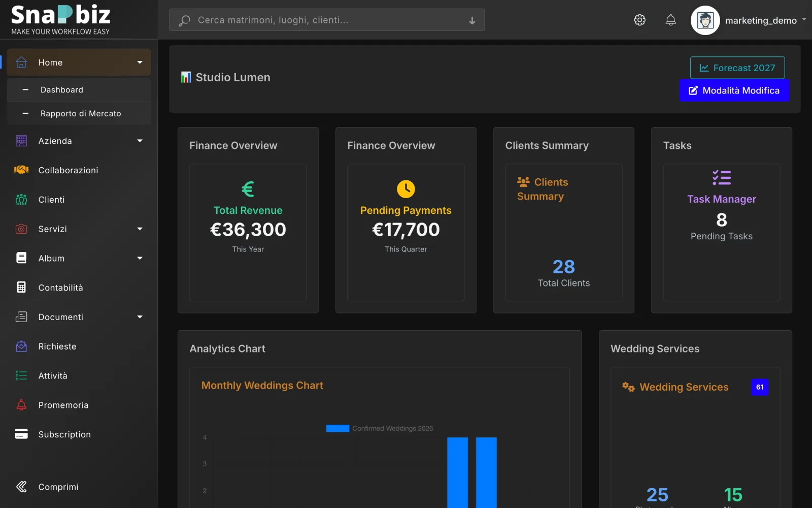Click the 28 Total Clients value

click(564, 267)
